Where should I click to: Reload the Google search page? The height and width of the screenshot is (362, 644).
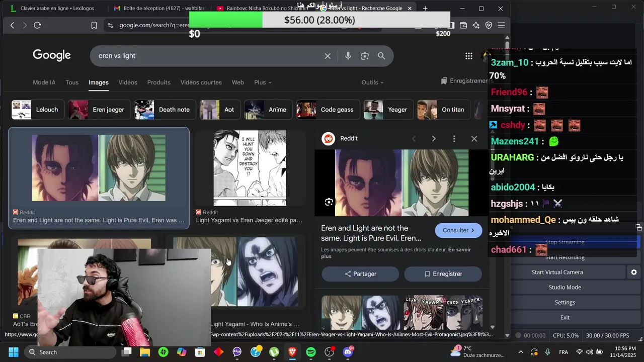click(37, 25)
